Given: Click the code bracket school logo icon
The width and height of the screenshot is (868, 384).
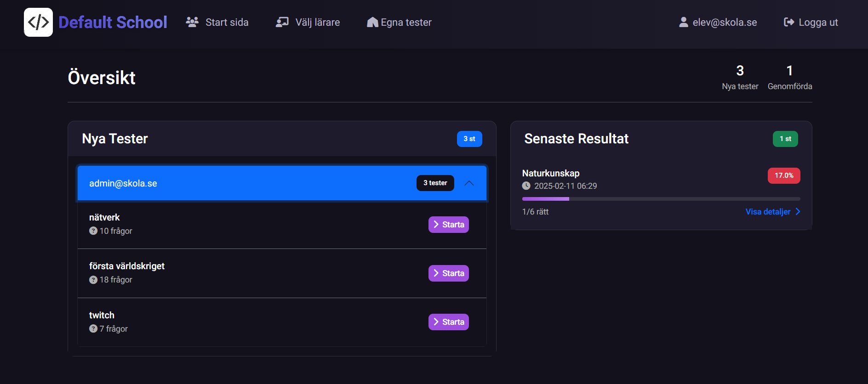Looking at the screenshot, I should pos(38,22).
